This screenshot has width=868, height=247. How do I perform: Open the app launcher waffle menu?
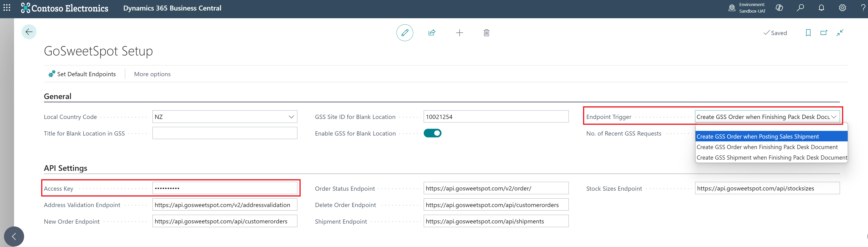tap(7, 8)
